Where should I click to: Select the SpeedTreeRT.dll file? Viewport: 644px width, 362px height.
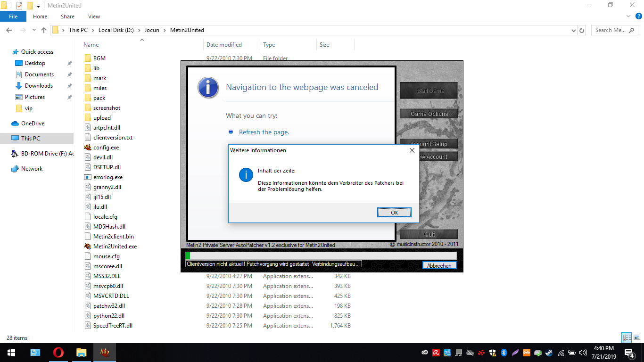click(113, 326)
